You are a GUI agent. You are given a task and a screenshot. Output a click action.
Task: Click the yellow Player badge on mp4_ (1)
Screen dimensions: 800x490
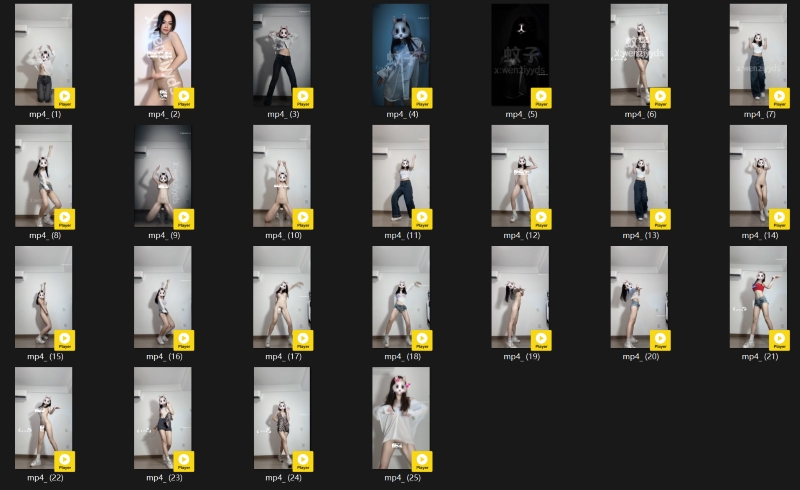click(65, 97)
